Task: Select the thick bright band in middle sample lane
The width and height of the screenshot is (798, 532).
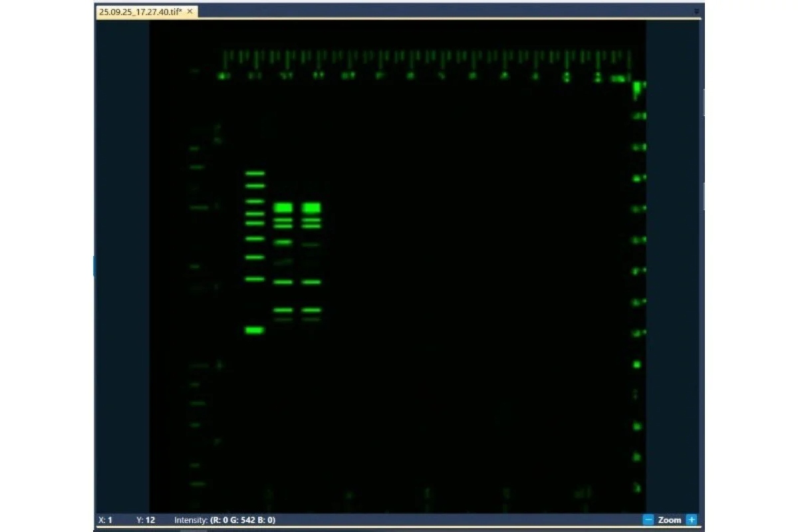Action: point(283,207)
